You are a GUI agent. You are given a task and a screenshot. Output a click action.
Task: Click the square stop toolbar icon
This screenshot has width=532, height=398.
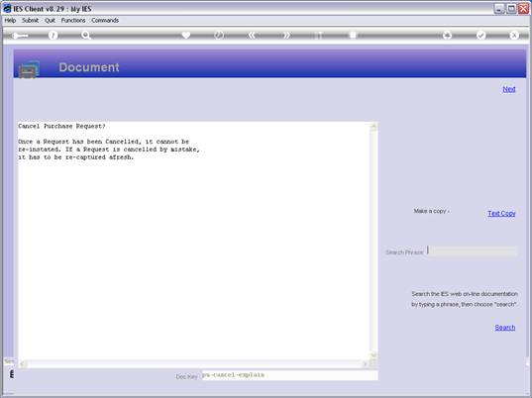pos(353,36)
